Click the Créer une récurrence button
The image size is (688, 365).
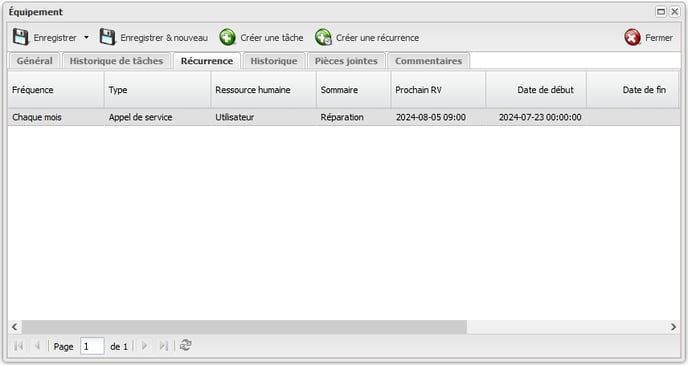367,37
